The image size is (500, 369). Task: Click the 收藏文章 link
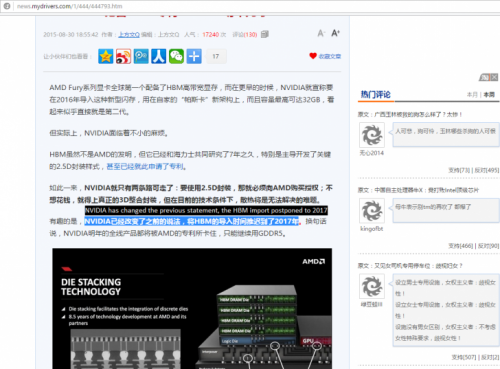click(330, 56)
